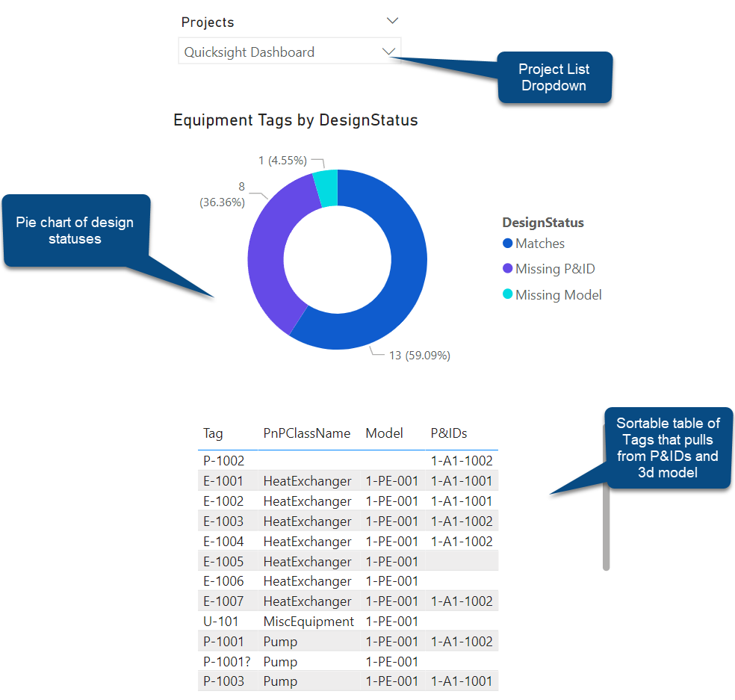
Task: Select the Missing P&ID legend dot
Action: pyautogui.click(x=508, y=269)
